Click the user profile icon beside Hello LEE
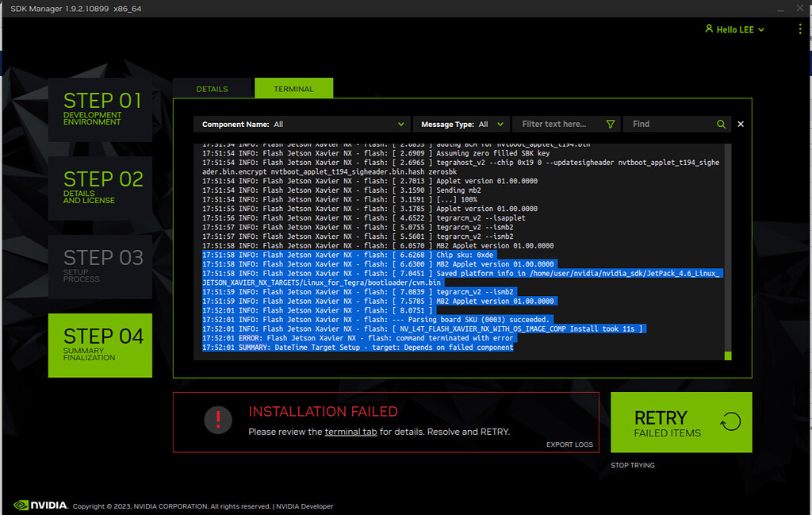This screenshot has height=515, width=812. click(708, 29)
